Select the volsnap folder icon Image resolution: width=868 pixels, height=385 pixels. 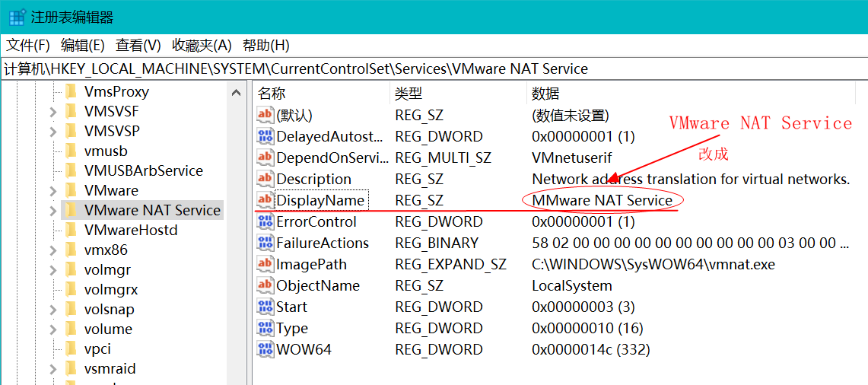[x=71, y=309]
